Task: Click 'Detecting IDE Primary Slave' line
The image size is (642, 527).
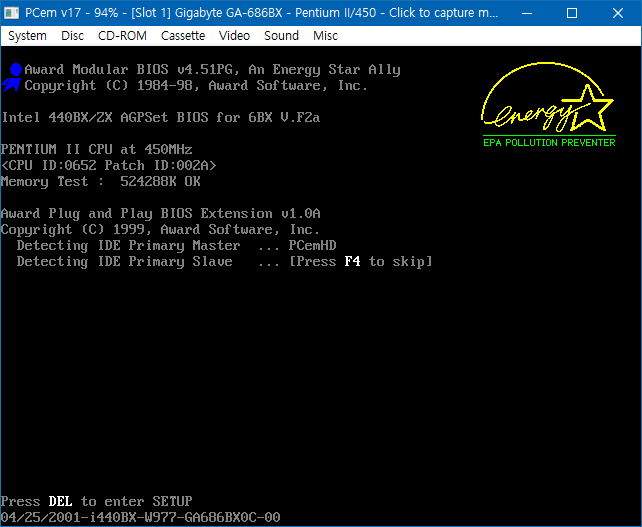Action: tap(224, 261)
